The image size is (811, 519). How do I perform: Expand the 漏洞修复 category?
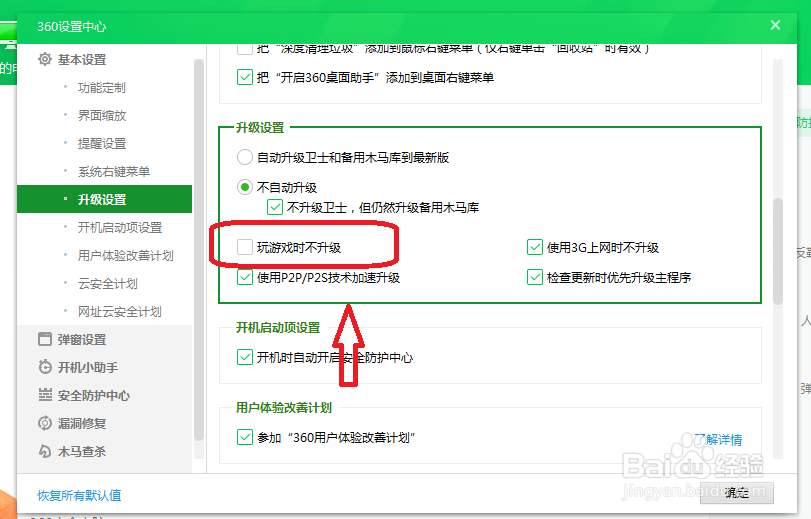[82, 423]
